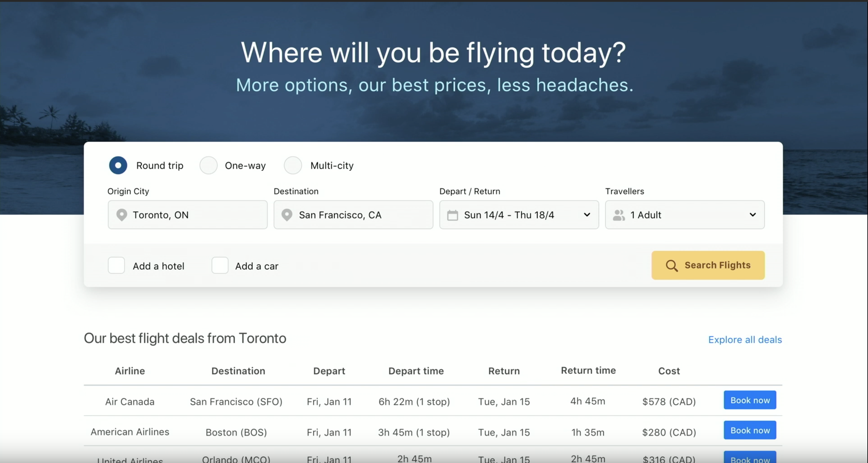
Task: Click the Cost column header
Action: (669, 371)
